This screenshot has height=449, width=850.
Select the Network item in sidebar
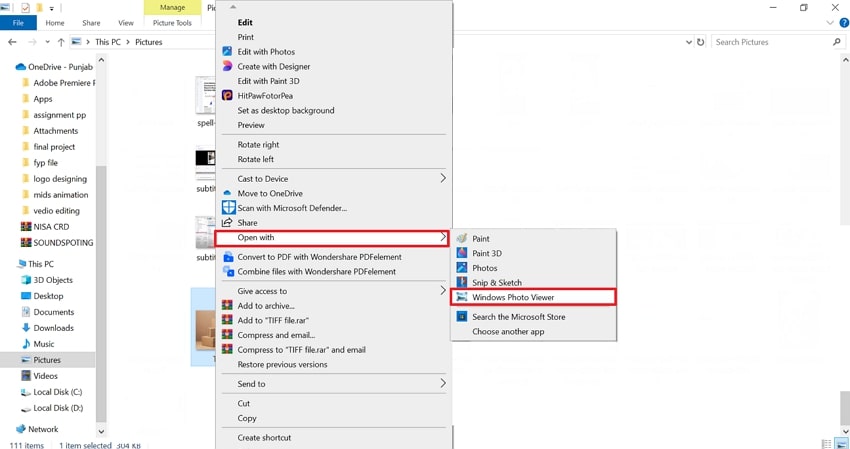[43, 429]
